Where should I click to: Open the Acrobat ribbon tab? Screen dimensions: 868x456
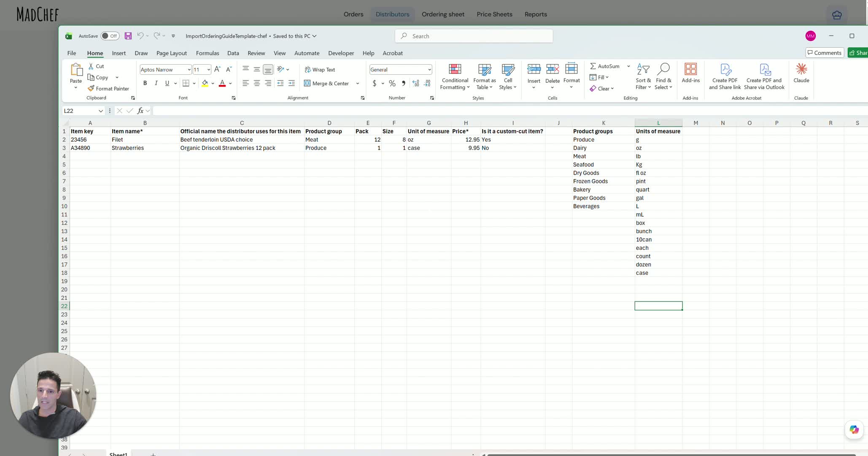tap(393, 53)
